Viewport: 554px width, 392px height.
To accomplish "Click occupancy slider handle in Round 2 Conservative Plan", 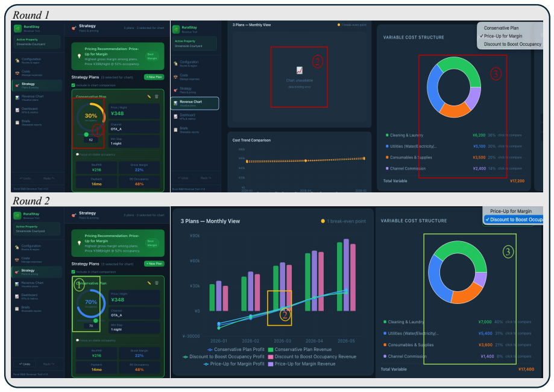I will tap(96, 321).
